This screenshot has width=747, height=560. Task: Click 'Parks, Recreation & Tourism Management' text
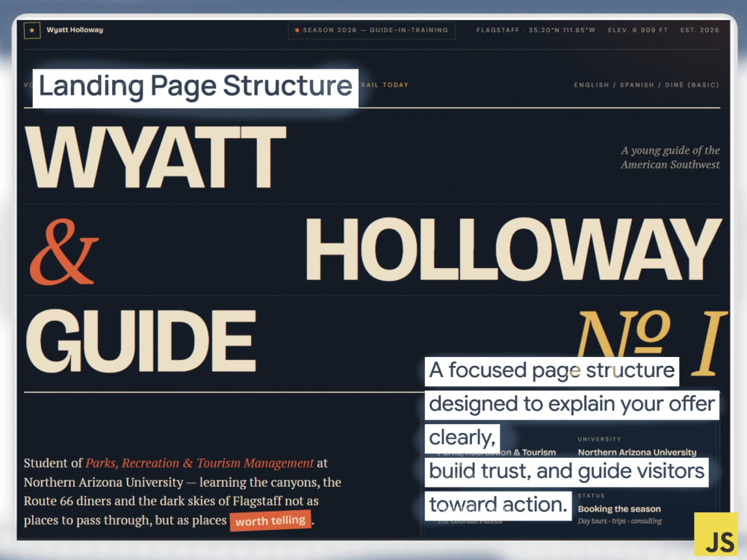(199, 463)
